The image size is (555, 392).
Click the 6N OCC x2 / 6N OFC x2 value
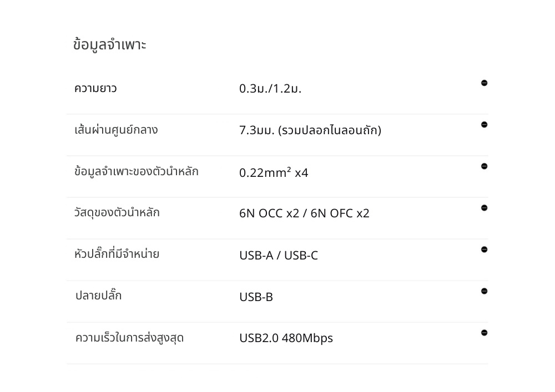coord(304,213)
